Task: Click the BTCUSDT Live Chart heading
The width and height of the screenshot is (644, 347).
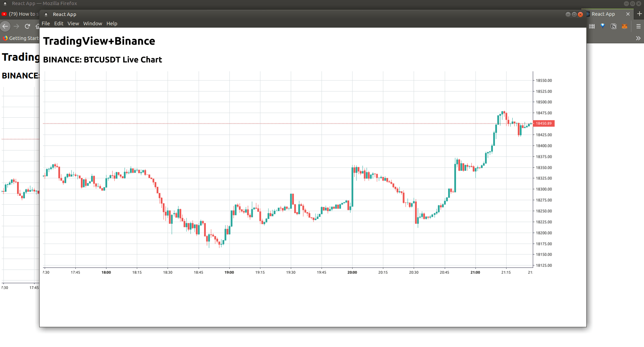Action: click(x=102, y=60)
